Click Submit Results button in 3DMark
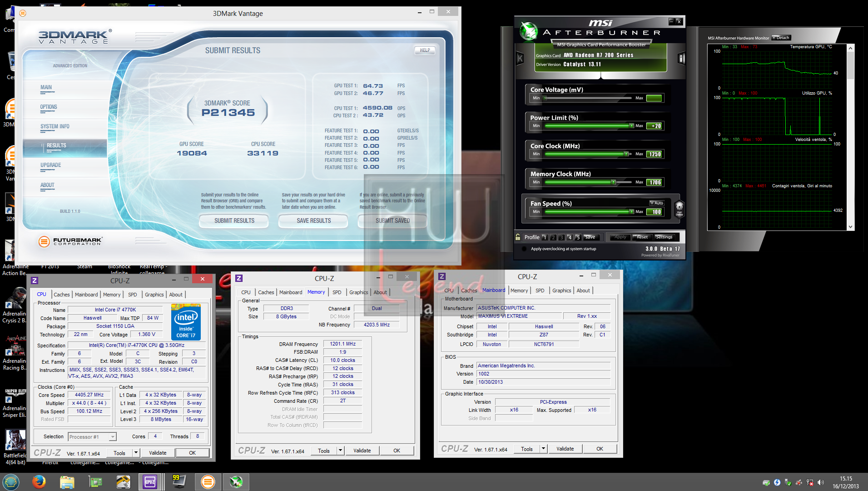868x491 pixels. (x=234, y=221)
